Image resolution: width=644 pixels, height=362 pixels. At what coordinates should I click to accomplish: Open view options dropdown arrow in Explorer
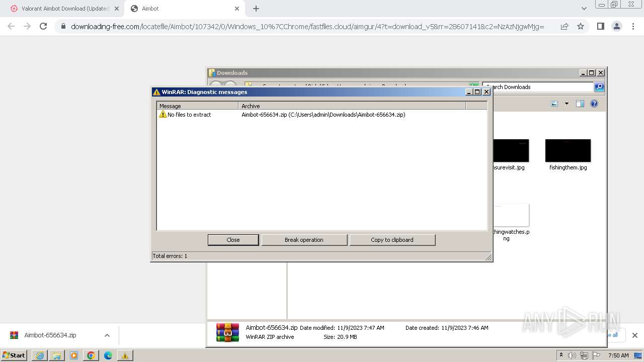[567, 104]
